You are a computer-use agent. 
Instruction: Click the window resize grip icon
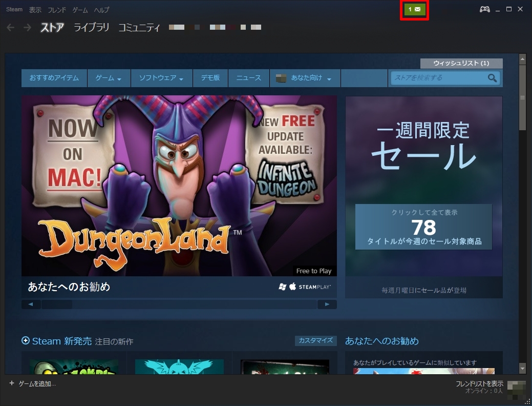click(527, 401)
